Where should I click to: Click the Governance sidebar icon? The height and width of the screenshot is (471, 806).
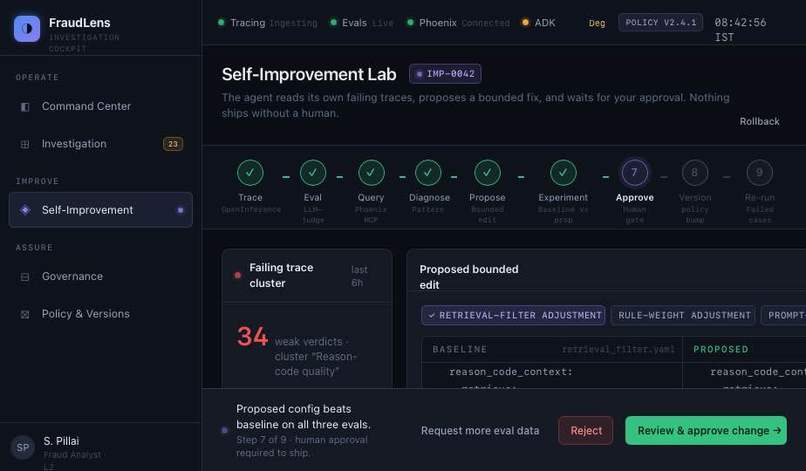(x=25, y=277)
